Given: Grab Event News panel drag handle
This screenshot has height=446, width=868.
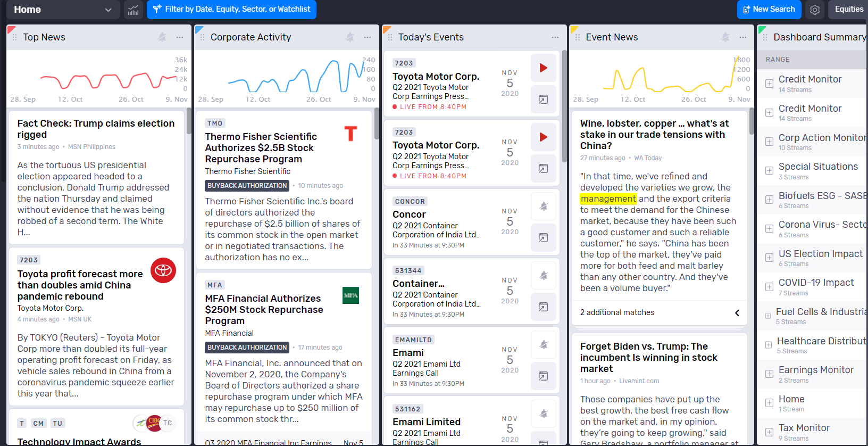Looking at the screenshot, I should tap(578, 37).
